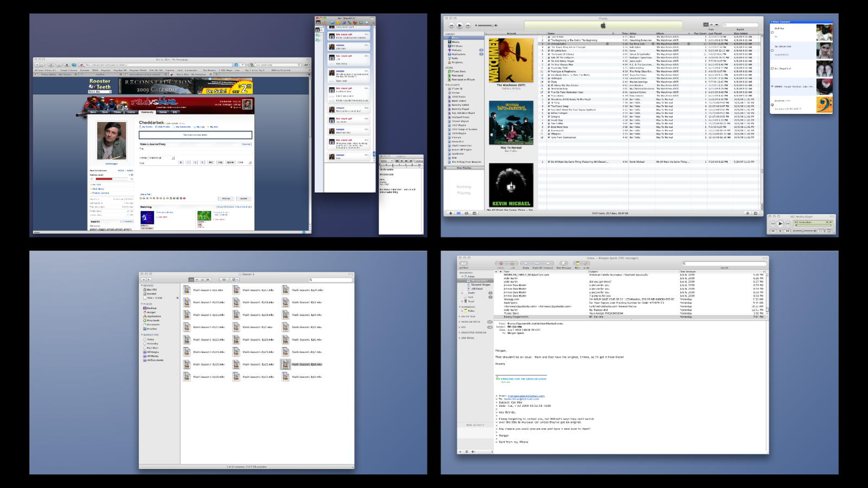This screenshot has height=488, width=868.
Task: Play media in the VLC media player window
Action: coord(780,223)
